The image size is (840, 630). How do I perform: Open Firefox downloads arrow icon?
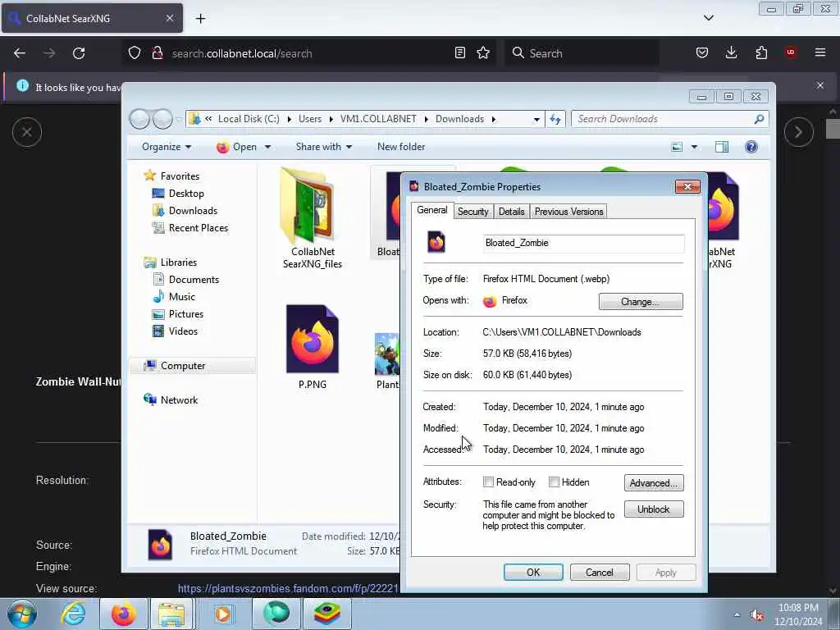731,52
